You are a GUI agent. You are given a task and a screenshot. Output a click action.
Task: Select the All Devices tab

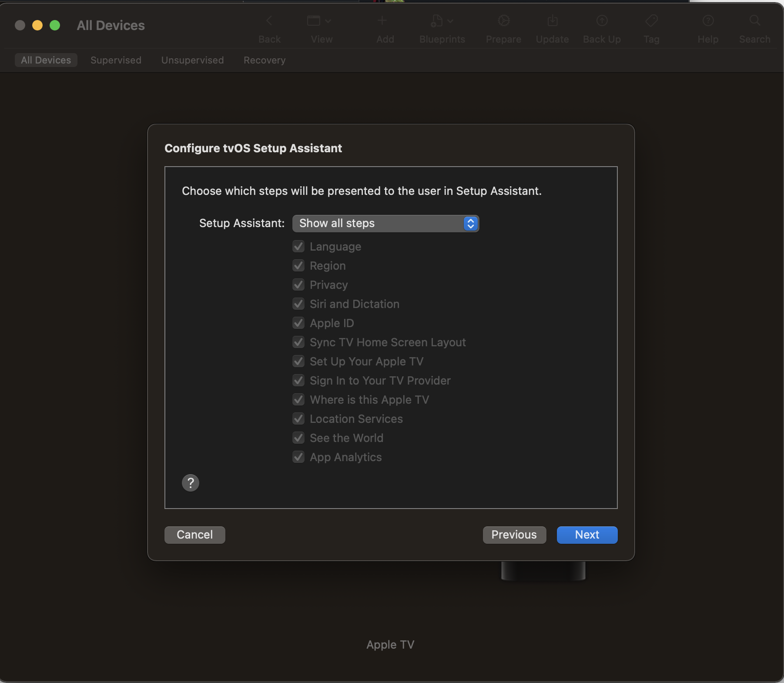pos(46,60)
